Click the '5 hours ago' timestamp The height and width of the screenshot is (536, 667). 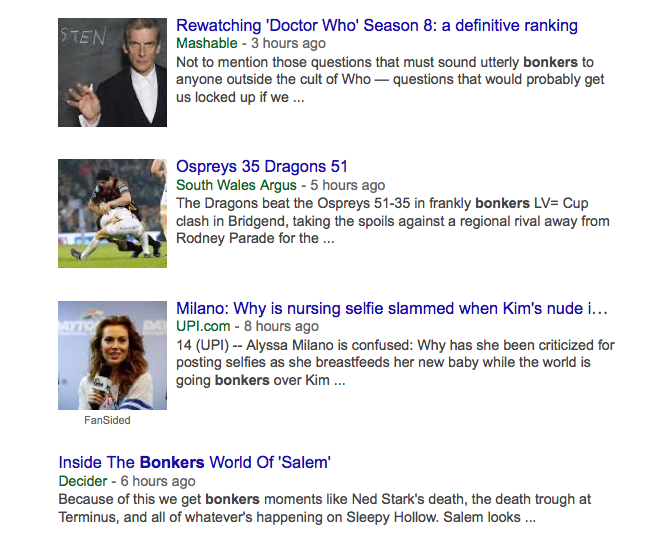(x=347, y=185)
